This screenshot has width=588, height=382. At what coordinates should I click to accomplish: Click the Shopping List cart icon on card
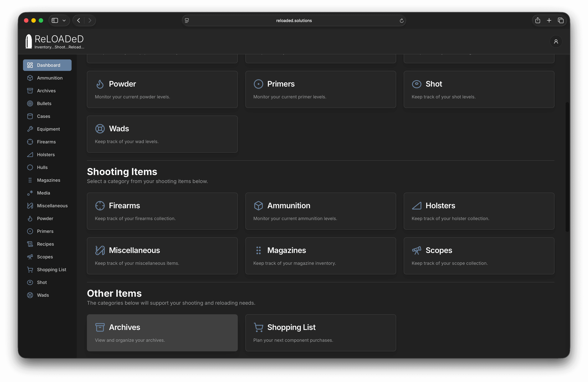[x=258, y=327]
